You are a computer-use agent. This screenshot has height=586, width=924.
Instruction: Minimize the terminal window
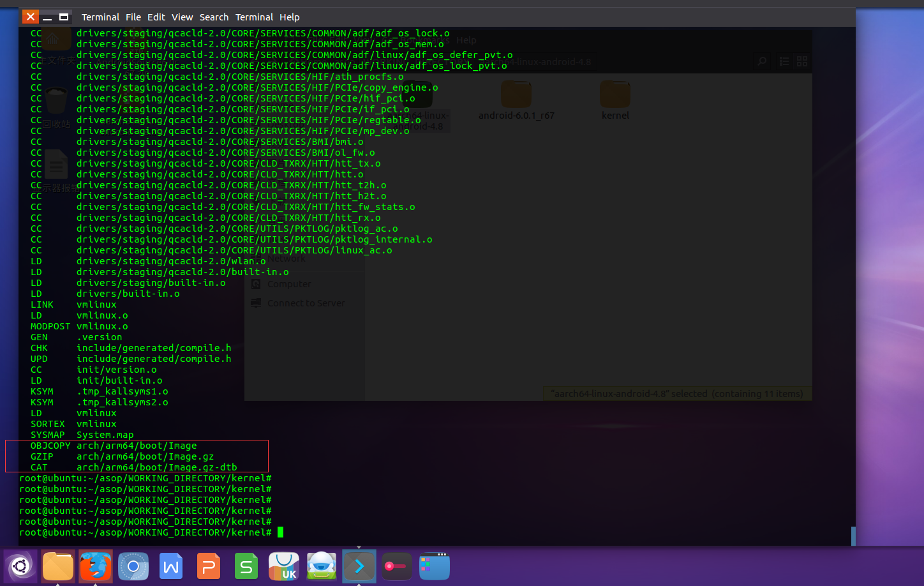[47, 17]
